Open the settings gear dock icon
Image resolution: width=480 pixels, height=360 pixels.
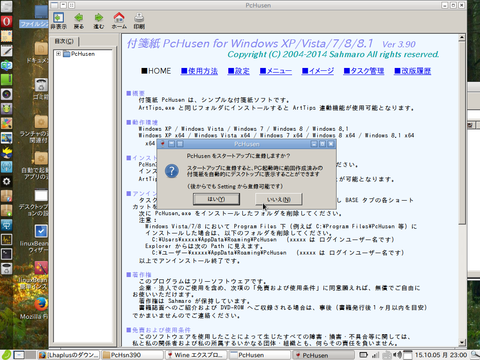click(x=6, y=181)
